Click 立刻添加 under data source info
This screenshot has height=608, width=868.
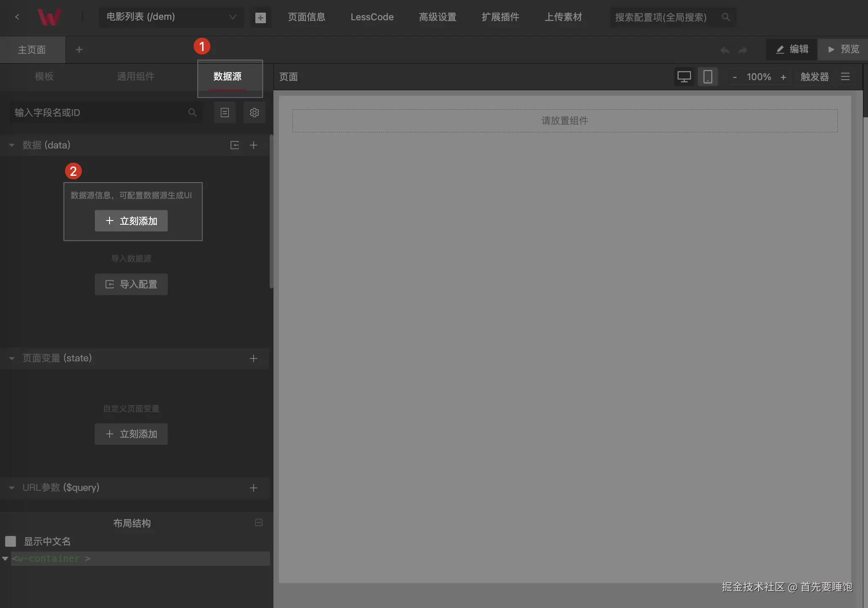pos(131,221)
